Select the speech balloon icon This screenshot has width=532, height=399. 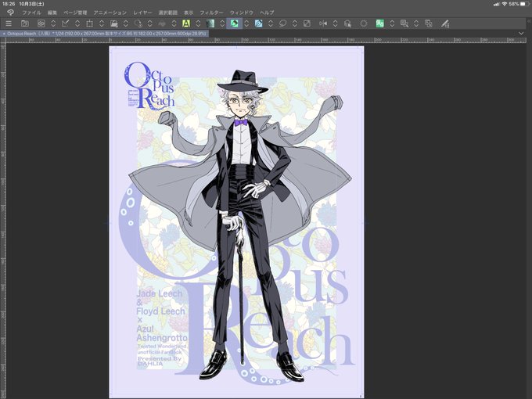pyautogui.click(x=282, y=23)
